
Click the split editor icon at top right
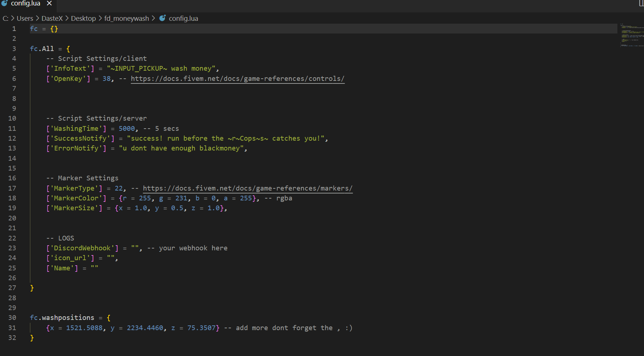[641, 3]
